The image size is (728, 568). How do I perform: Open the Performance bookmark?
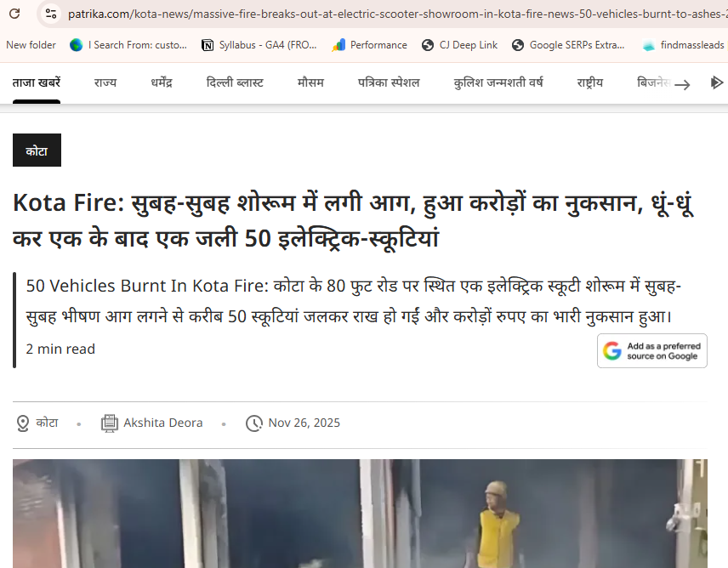tap(370, 45)
